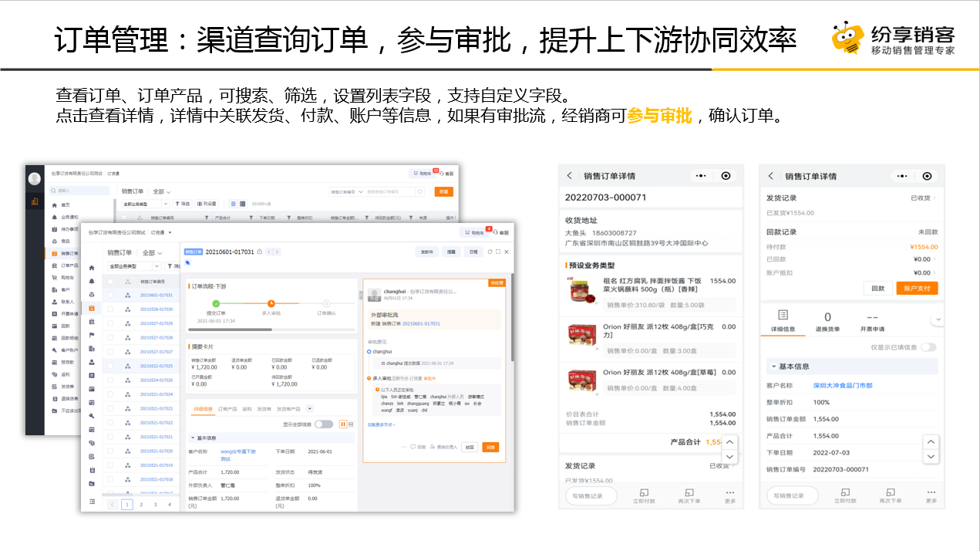Check the select-all box in the order list header
Viewport: 980px width, 551px height.
coord(110,282)
